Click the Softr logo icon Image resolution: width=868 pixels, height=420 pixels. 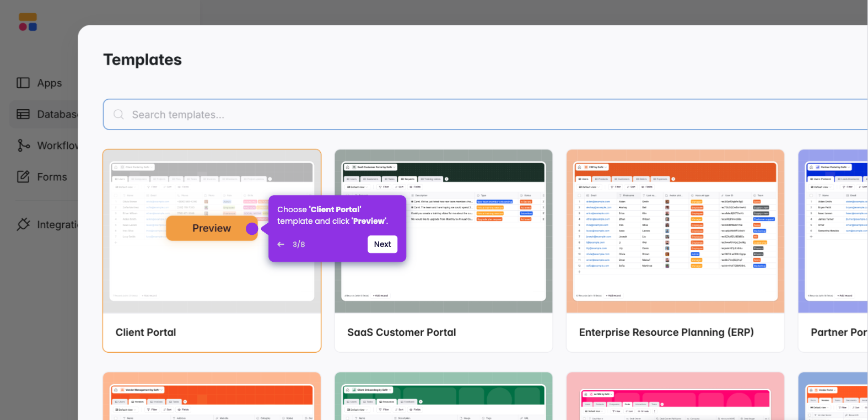tap(28, 22)
